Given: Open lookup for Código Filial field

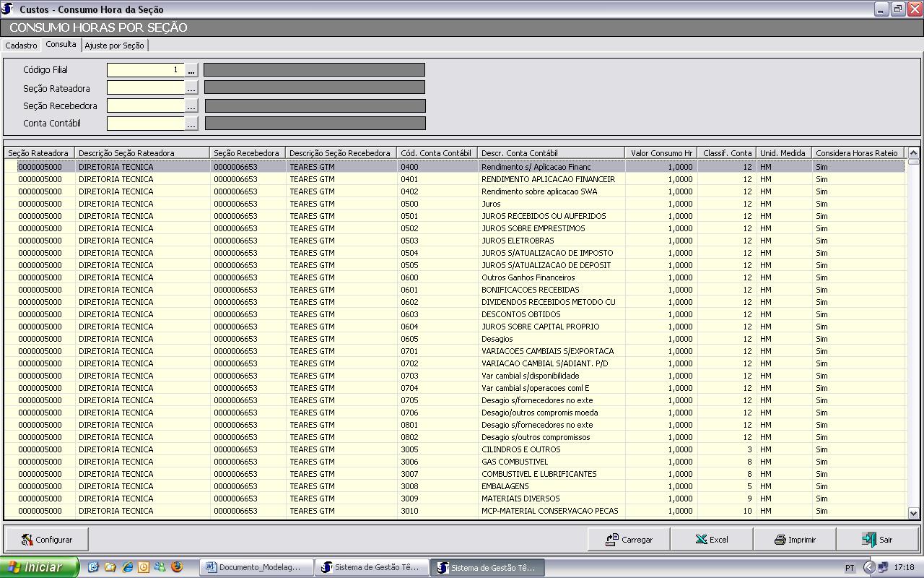Looking at the screenshot, I should click(191, 70).
